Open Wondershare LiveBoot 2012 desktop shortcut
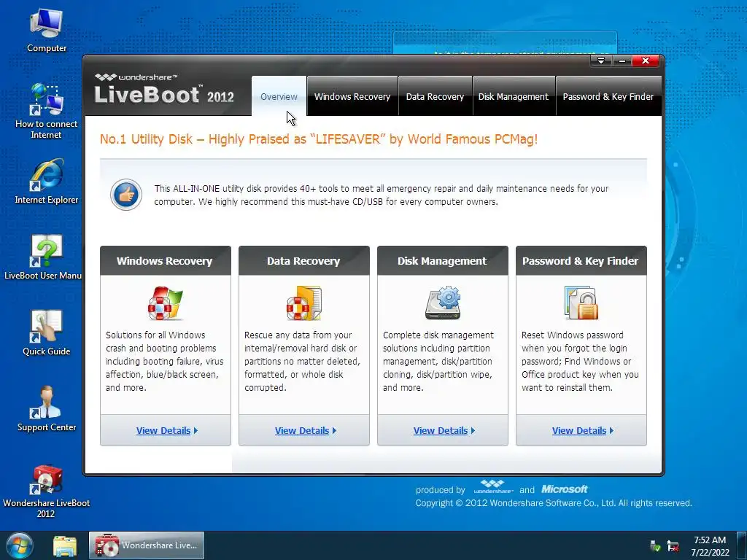This screenshot has height=560, width=747. (46, 491)
